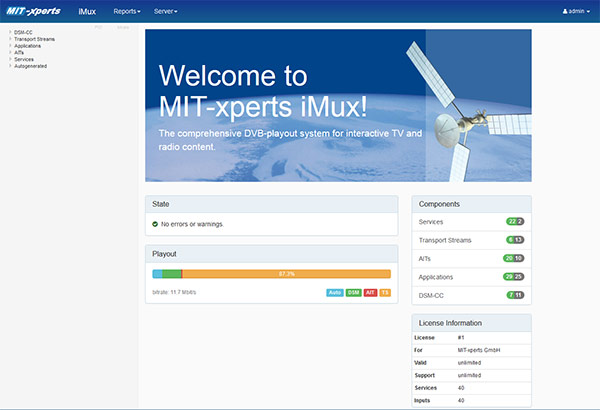This screenshot has height=410, width=600.
Task: Click the blue Auto segment of playout bar
Action: [157, 274]
